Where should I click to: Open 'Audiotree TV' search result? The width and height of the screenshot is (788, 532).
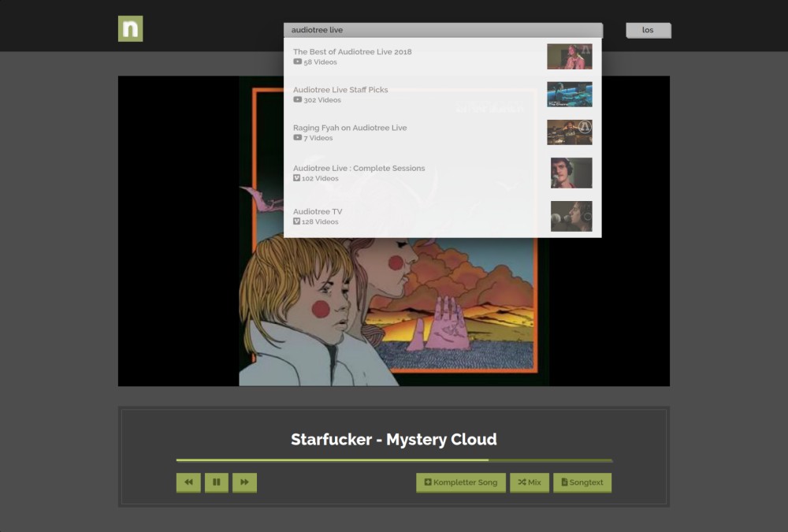(318, 211)
